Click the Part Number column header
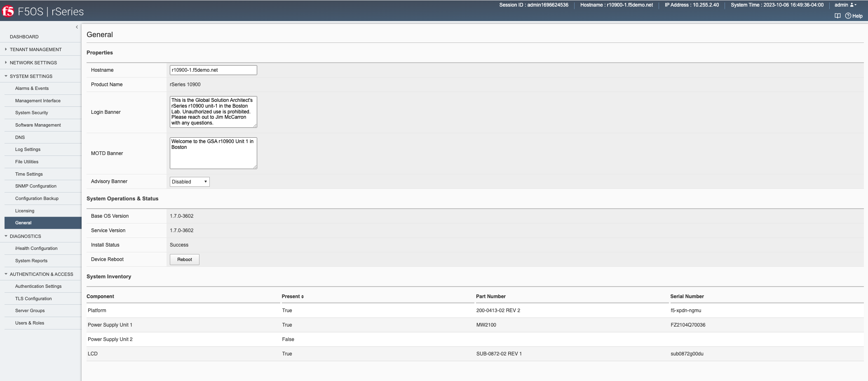868x381 pixels. (490, 296)
